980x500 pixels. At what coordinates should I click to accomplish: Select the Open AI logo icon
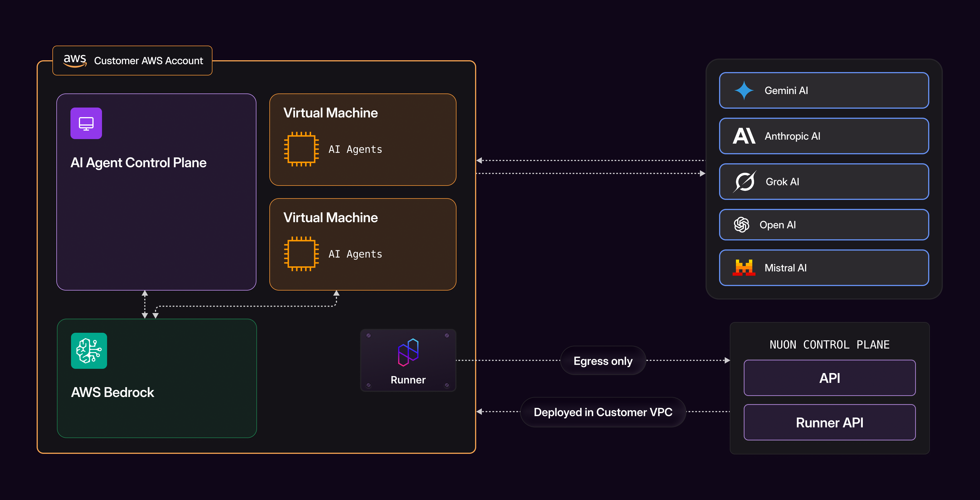coord(743,225)
